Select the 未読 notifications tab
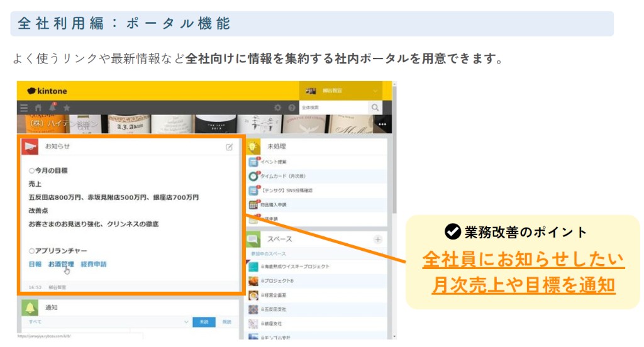The width and height of the screenshot is (644, 347). [203, 322]
